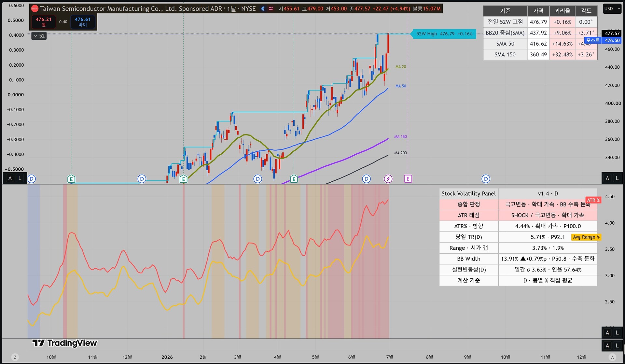
Task: Click the 2026 label on the time axis
Action: coord(167,357)
